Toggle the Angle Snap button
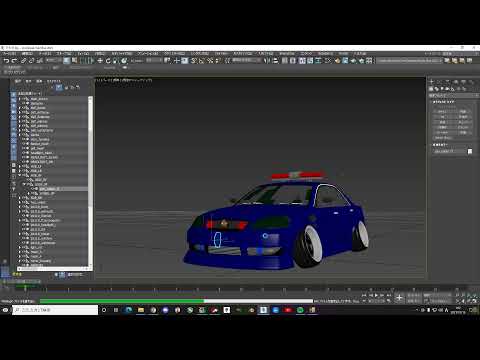This screenshot has width=480, height=360. [202, 61]
